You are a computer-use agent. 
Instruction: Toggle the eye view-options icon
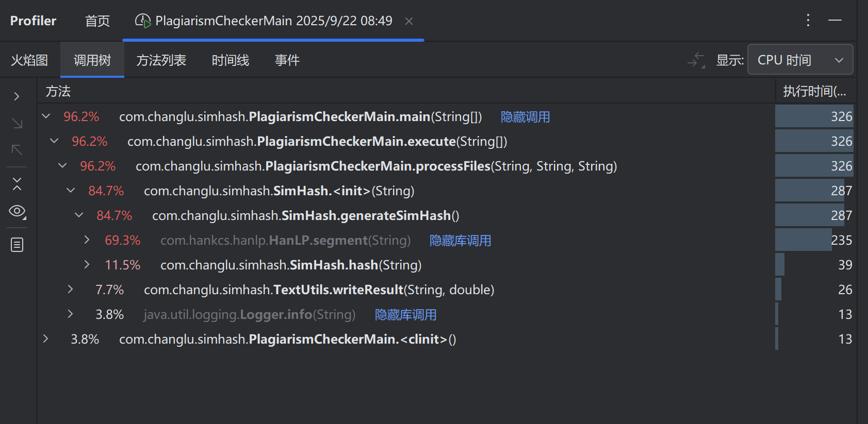pos(17,211)
